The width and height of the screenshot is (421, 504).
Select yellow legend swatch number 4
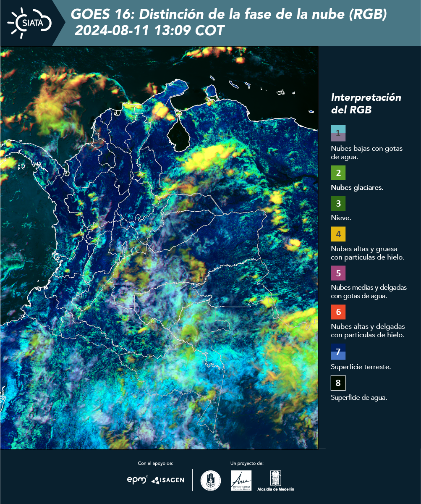(x=338, y=234)
